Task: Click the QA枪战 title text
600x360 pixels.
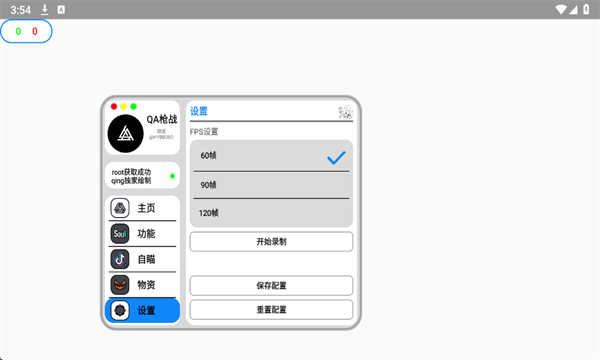Action: 161,119
